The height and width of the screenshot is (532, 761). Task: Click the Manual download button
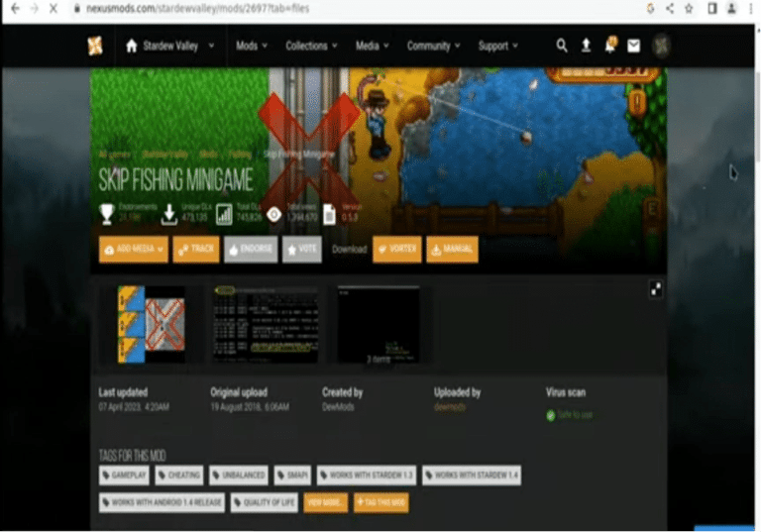pos(452,250)
